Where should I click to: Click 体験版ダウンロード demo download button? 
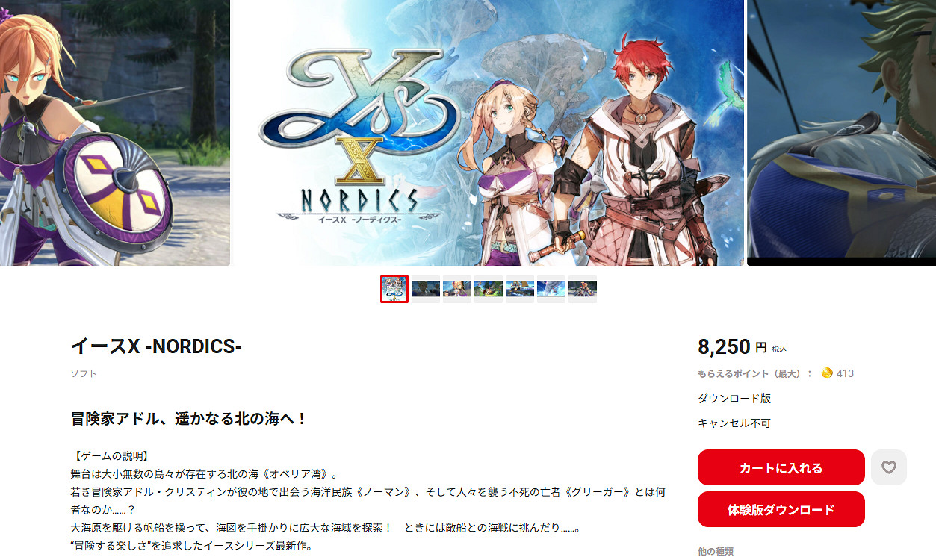point(781,509)
